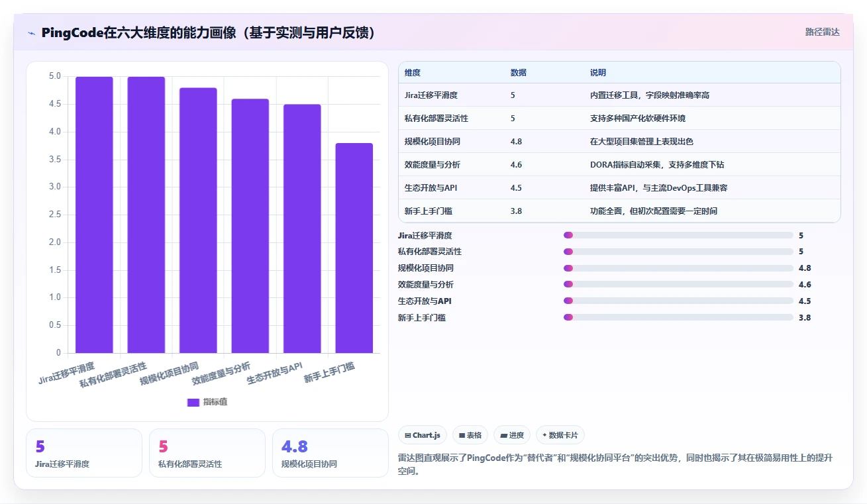The width and height of the screenshot is (867, 504).
Task: Click the 规模化项目协同 x-axis label
Action: [x=169, y=374]
